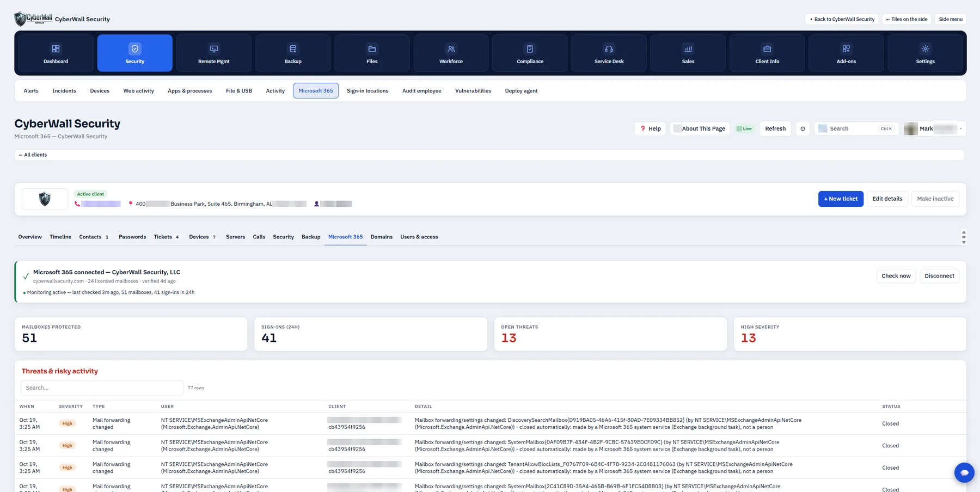The image size is (980, 492).
Task: Open the Backup tile in top navigation
Action: point(293,53)
